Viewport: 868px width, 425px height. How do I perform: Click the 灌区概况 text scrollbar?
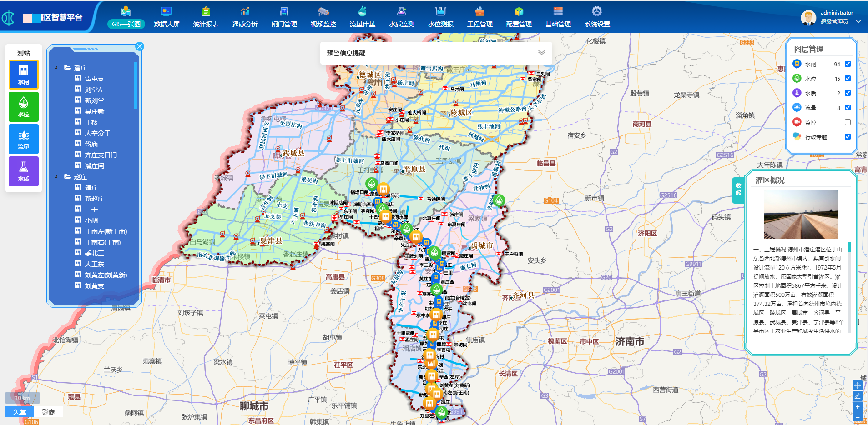click(849, 248)
